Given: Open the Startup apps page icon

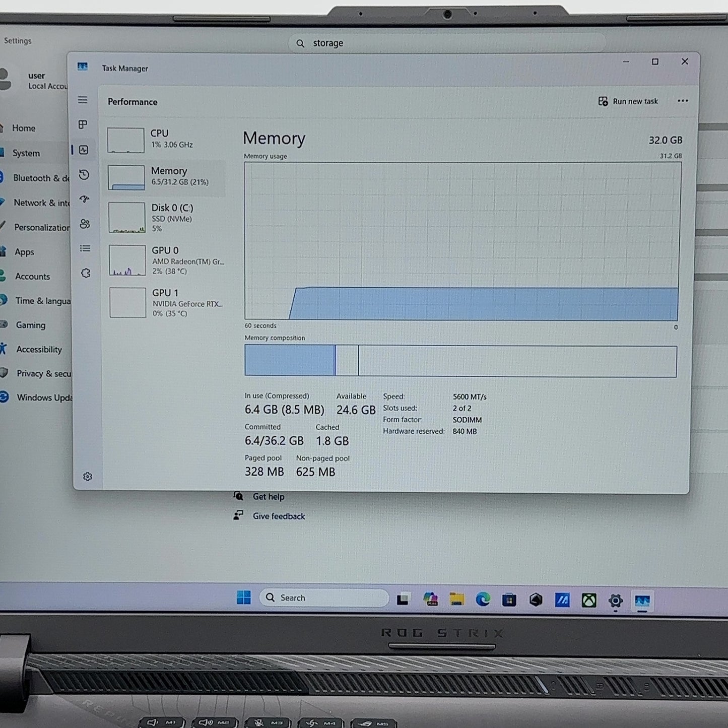Looking at the screenshot, I should [x=85, y=200].
